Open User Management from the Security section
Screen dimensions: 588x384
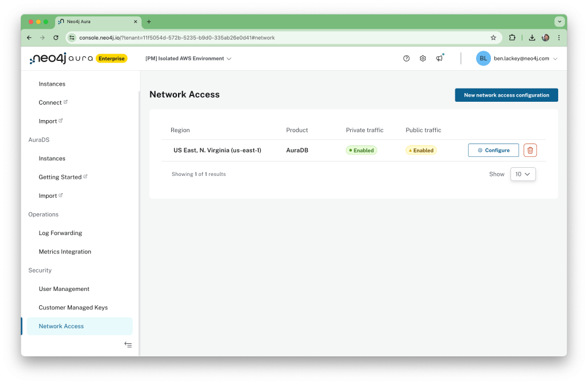64,289
